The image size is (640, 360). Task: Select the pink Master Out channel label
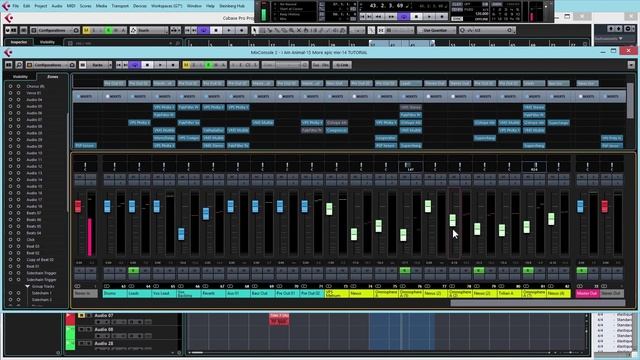point(587,293)
